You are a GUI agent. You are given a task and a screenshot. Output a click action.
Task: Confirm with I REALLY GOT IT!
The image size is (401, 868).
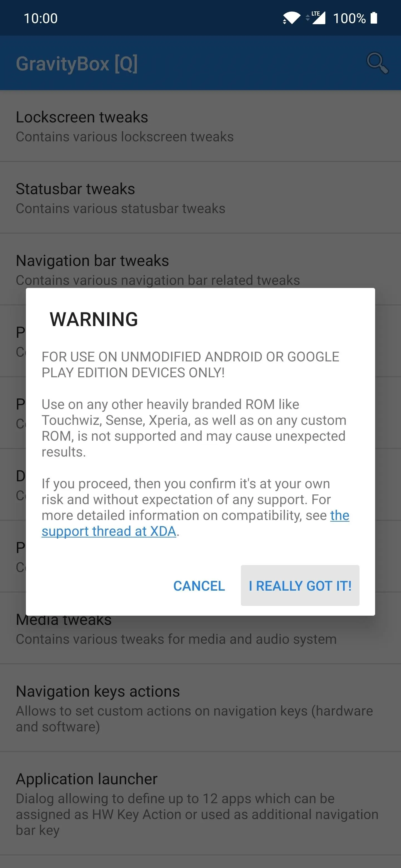pos(300,586)
